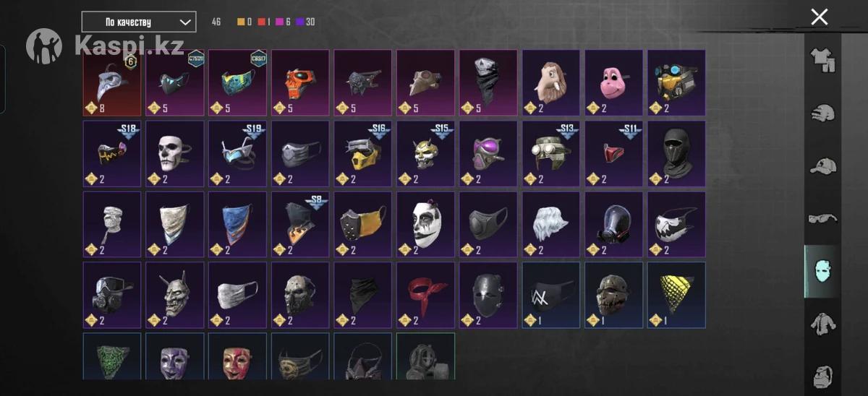Image resolution: width=868 pixels, height=396 pixels.
Task: Open the backpack category icon
Action: (x=822, y=376)
